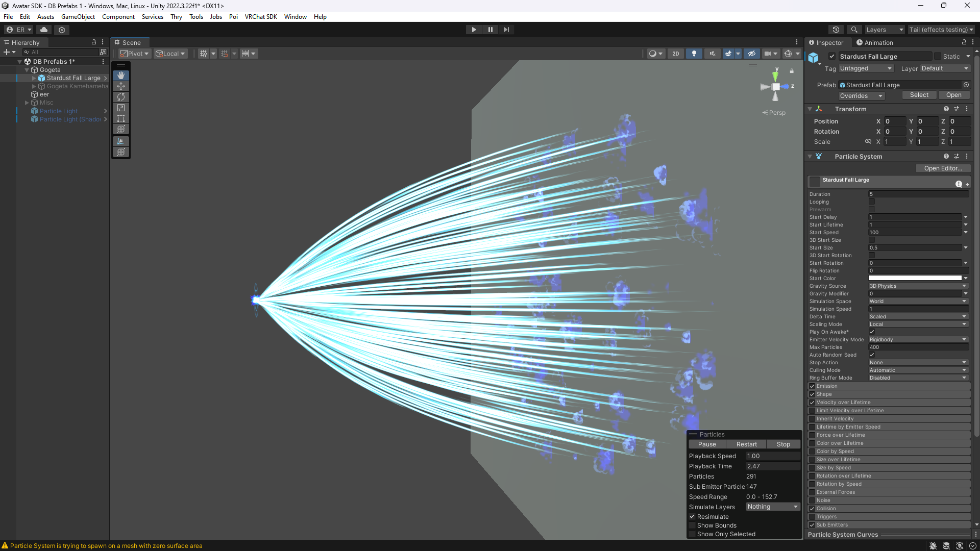Toggle scene lighting bulb icon
This screenshot has width=980, height=551.
point(694,54)
